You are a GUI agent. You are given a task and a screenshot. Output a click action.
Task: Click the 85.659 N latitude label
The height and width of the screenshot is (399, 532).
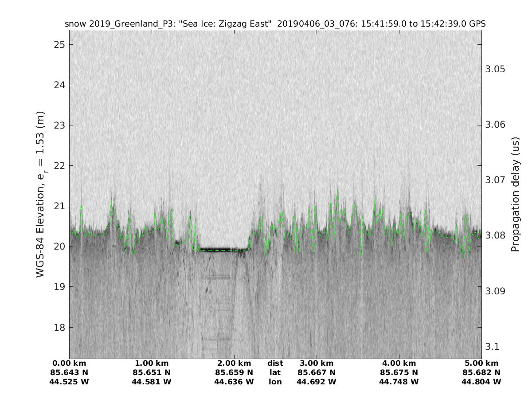[x=234, y=372]
